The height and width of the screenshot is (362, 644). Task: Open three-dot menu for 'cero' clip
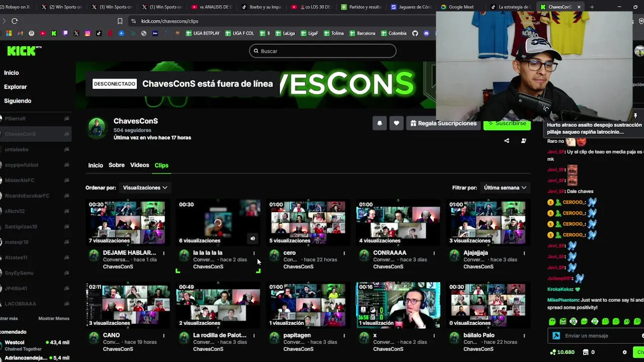point(344,253)
